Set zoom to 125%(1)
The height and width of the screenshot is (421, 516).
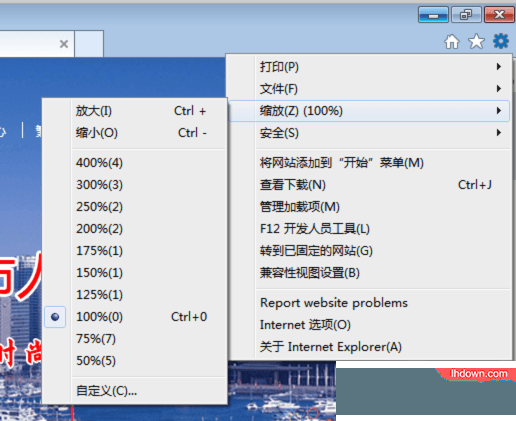tap(135, 295)
